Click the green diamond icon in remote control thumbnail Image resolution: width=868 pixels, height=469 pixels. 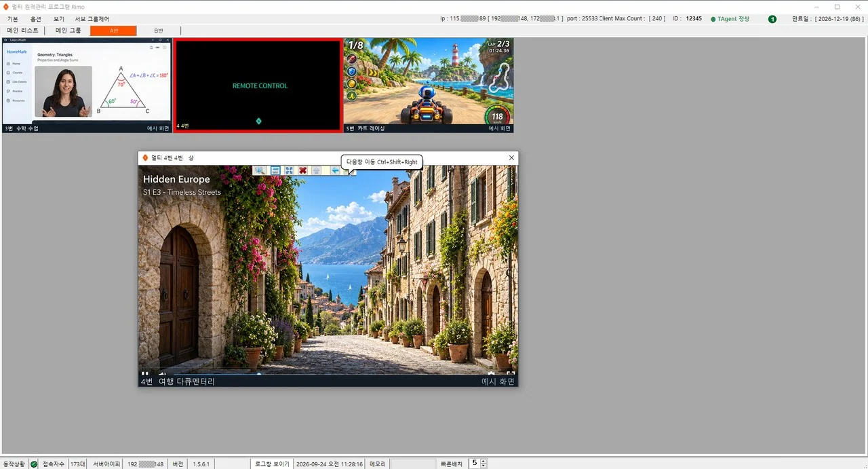pos(258,121)
